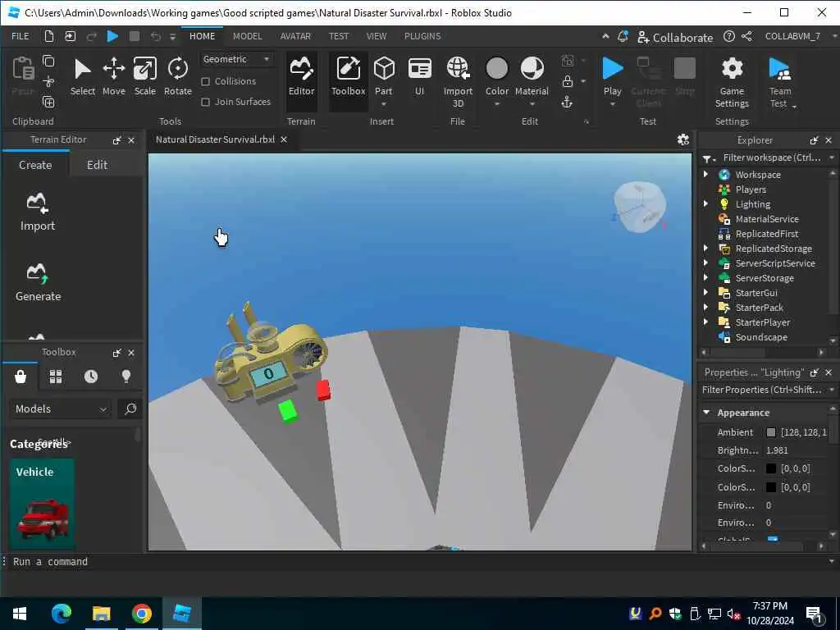The image size is (840, 630).
Task: Click the quick-access blue play button
Action: tap(112, 36)
